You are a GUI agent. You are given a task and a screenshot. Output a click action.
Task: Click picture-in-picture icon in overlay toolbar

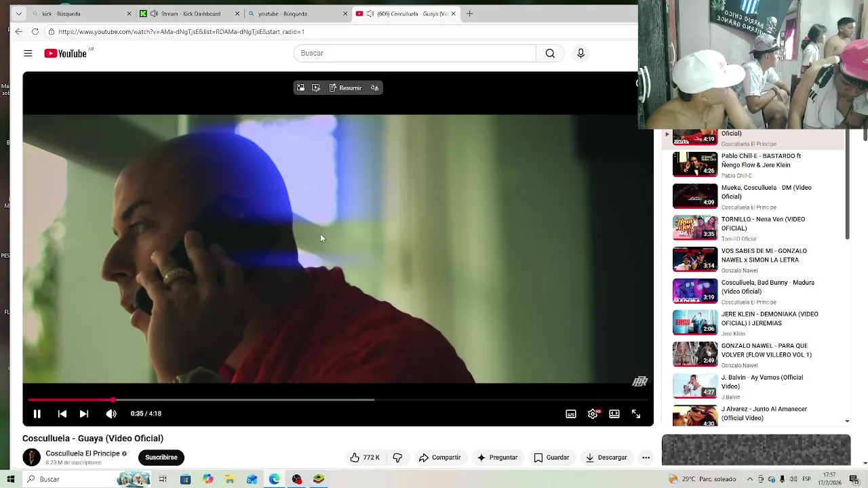coord(300,87)
